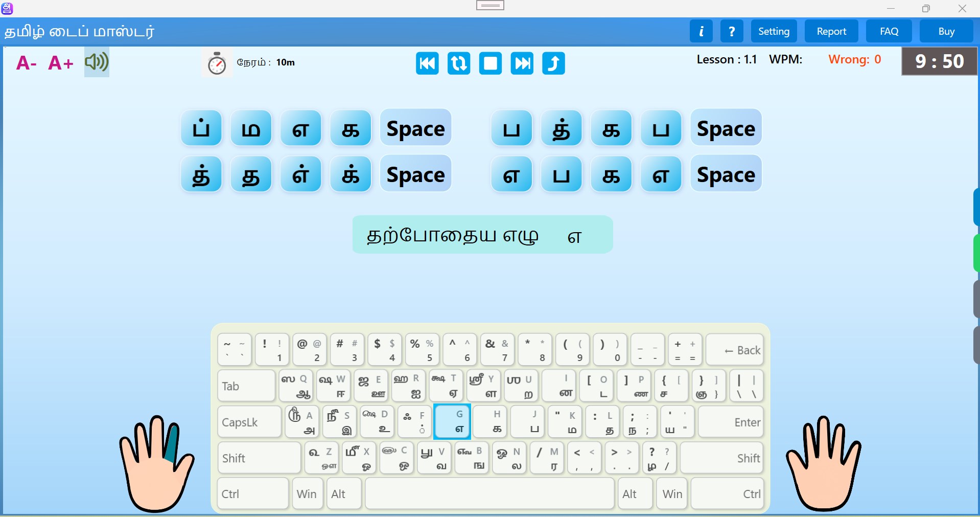This screenshot has height=517, width=980.
Task: Click the left Ctrl key on the keyboard
Action: [253, 493]
